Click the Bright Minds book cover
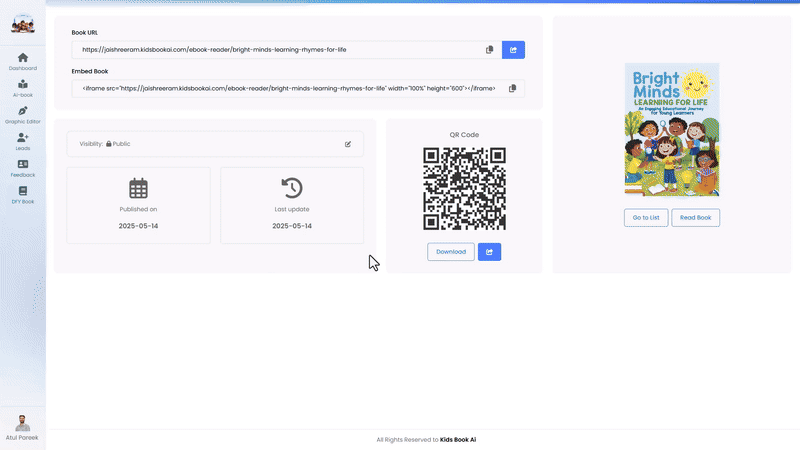The image size is (800, 450). coord(672,130)
